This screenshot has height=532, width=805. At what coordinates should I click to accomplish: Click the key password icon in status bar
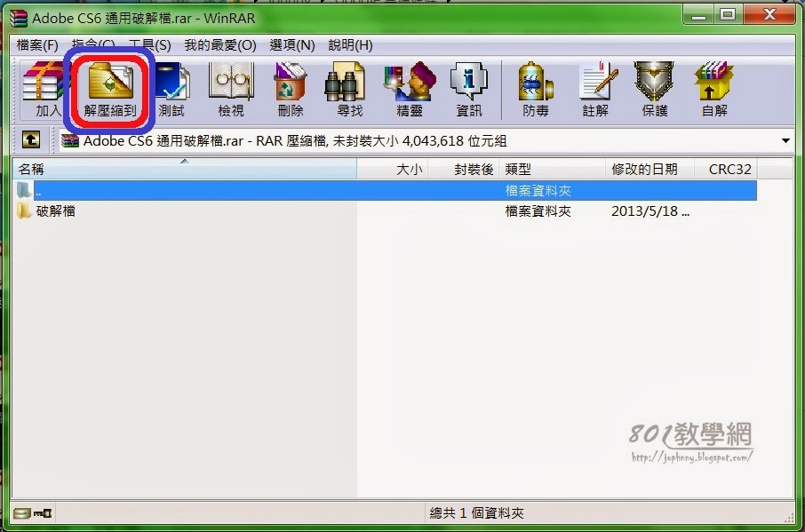point(43,513)
